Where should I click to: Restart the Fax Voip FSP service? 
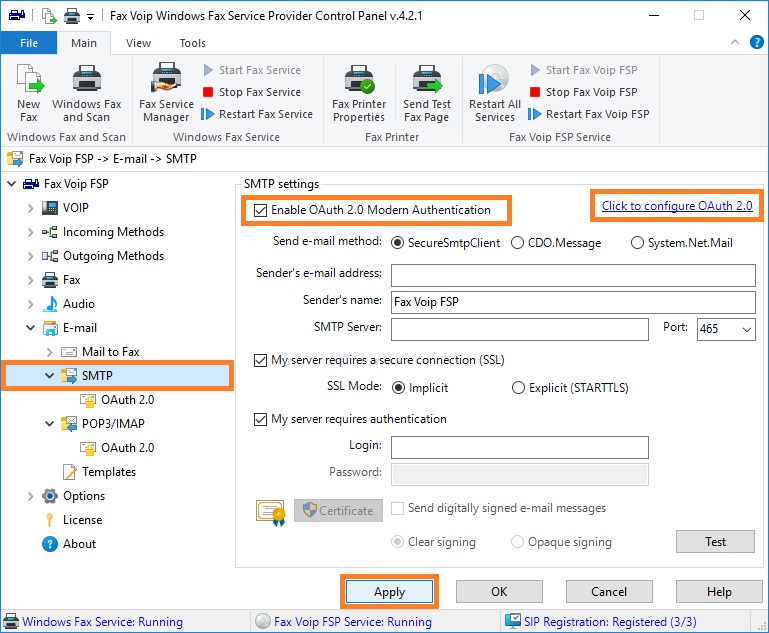(589, 114)
